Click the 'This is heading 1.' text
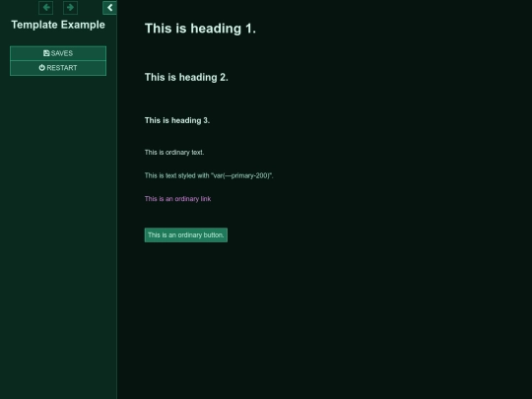 200,29
